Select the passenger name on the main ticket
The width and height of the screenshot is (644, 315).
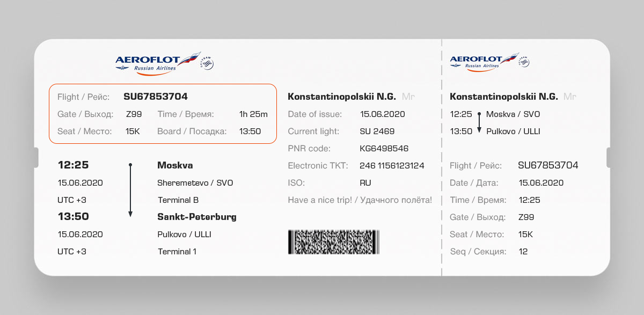(x=342, y=97)
